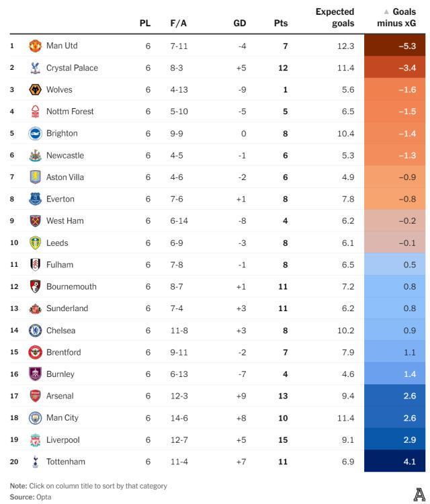
Task: Sort by the F/A column header
Action: (x=179, y=23)
